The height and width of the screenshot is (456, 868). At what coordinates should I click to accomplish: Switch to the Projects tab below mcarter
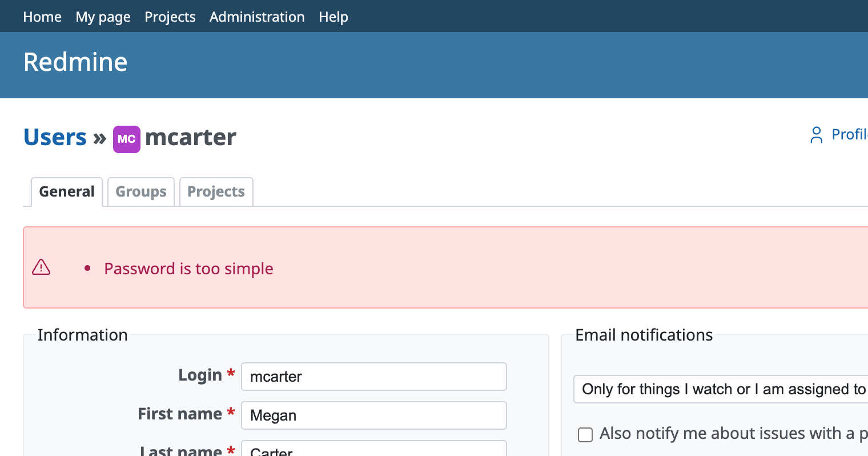[x=216, y=191]
